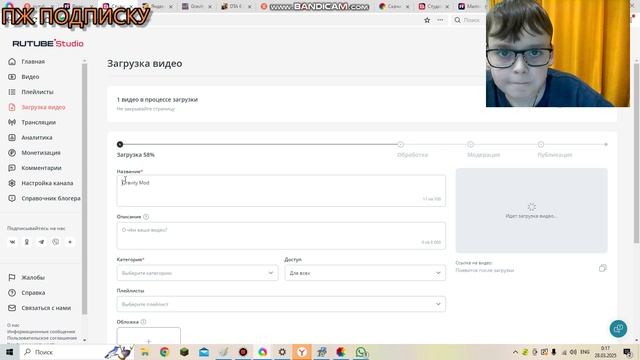Click the video preview placeholder

(x=531, y=211)
